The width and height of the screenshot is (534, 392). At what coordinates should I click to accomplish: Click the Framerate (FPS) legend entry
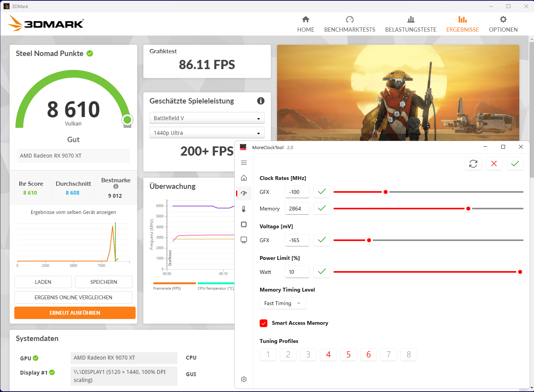tap(167, 288)
